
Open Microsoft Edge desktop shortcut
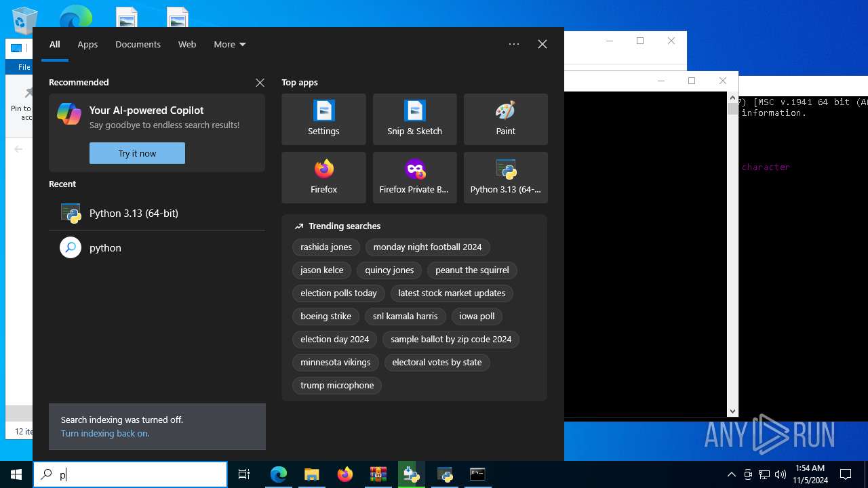[75, 16]
